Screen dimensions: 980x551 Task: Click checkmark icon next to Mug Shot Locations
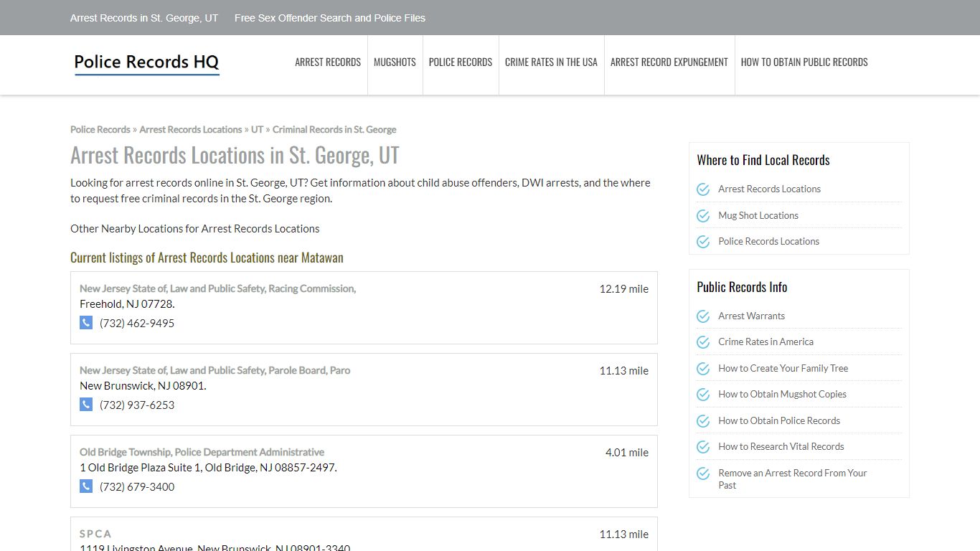[703, 215]
